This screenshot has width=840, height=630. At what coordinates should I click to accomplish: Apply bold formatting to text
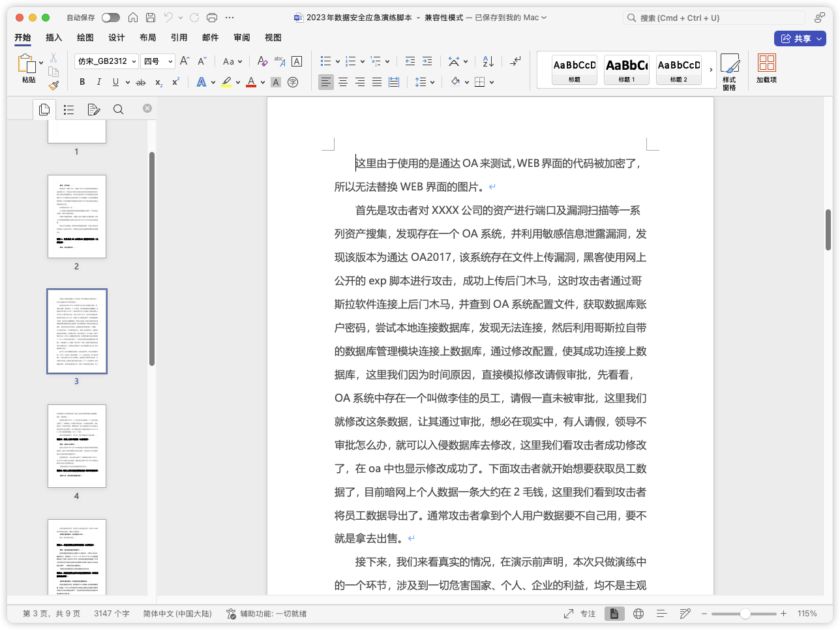click(x=82, y=82)
